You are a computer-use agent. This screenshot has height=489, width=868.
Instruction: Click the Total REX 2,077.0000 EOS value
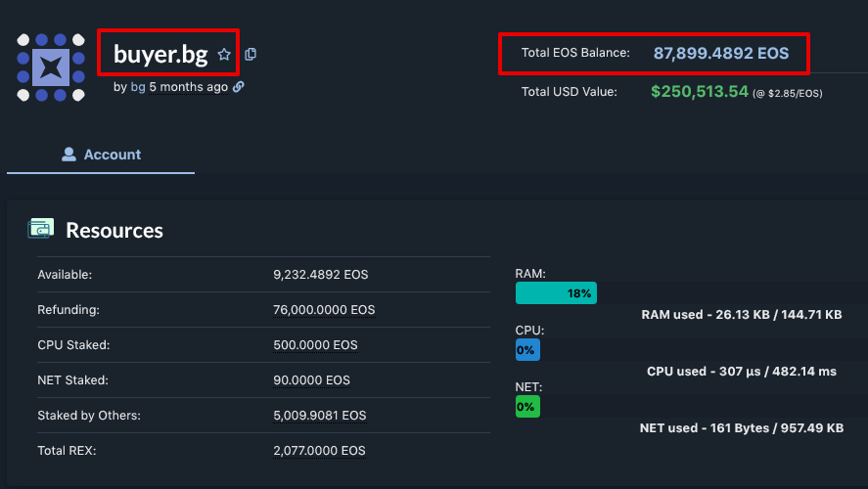[319, 451]
